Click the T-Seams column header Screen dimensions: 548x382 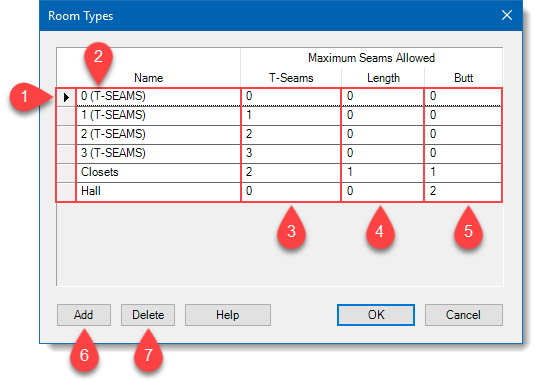291,78
